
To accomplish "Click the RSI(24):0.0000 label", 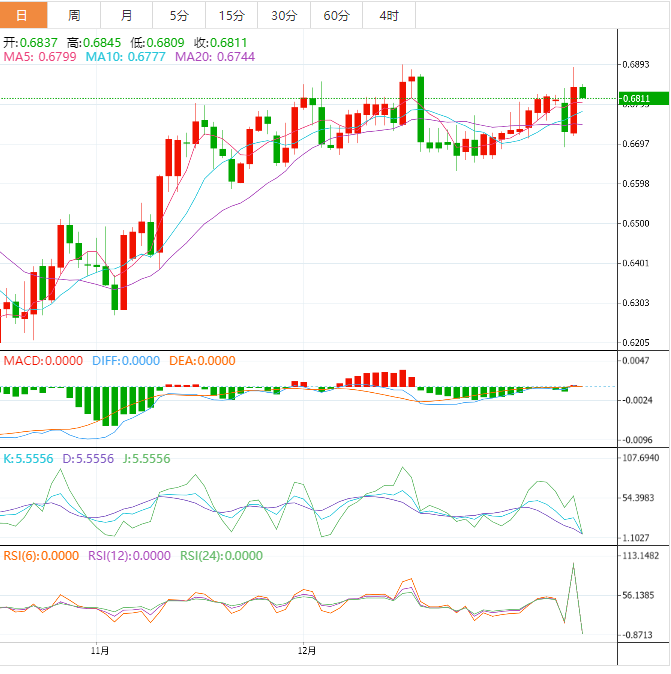I will [221, 556].
